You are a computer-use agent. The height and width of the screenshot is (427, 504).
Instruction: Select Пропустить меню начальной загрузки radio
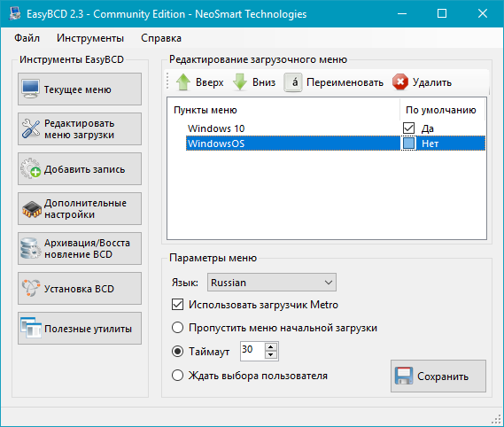pos(178,328)
